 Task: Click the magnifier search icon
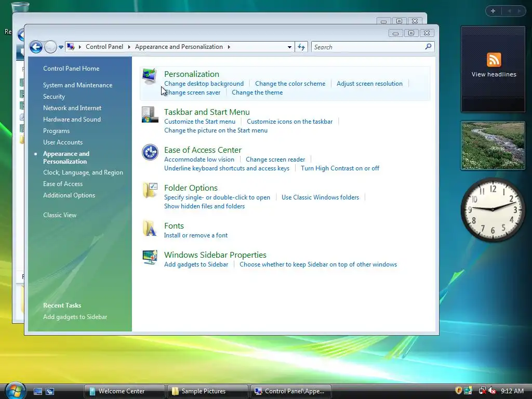point(428,46)
